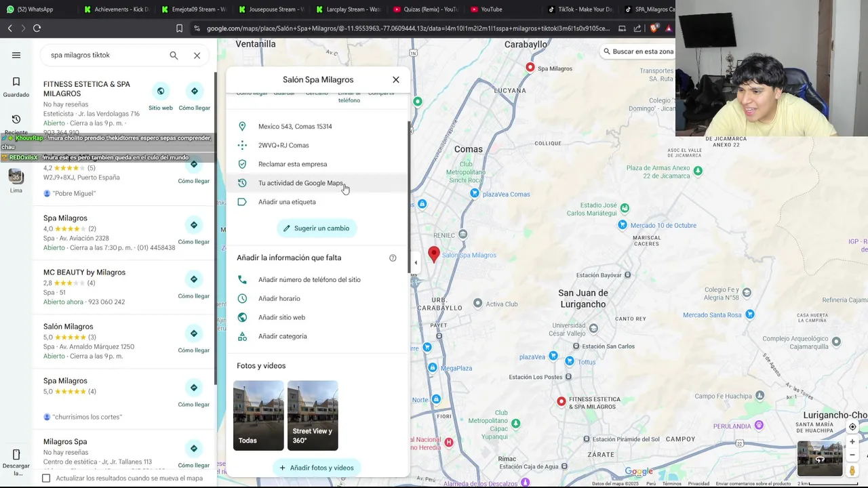
Task: Get directions to Spa Milagros on Av. Aviación
Action: tap(194, 231)
